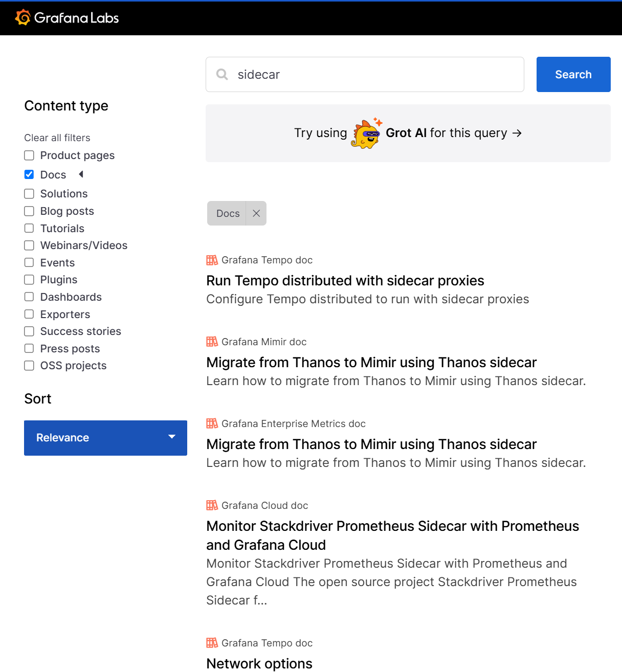Click the 'Sort' heading
Image resolution: width=622 pixels, height=672 pixels.
click(x=38, y=399)
